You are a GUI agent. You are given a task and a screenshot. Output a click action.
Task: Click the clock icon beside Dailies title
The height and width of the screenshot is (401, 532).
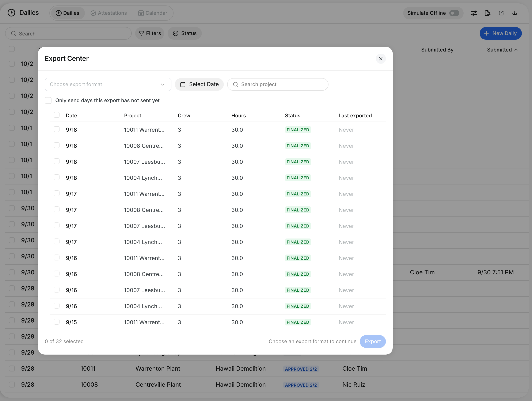click(11, 12)
